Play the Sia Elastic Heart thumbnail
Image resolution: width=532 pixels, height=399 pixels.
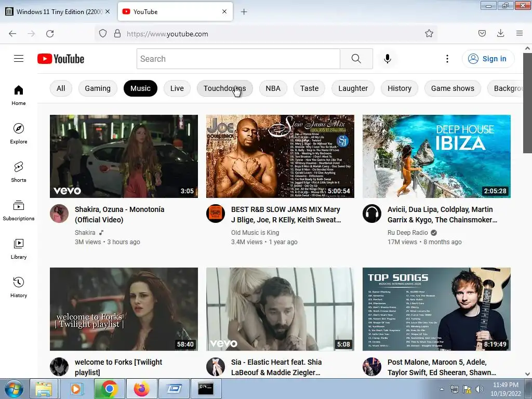[280, 309]
